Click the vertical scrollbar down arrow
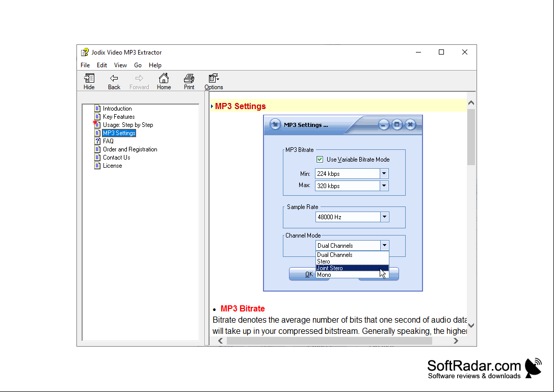554x392 pixels. 471,325
